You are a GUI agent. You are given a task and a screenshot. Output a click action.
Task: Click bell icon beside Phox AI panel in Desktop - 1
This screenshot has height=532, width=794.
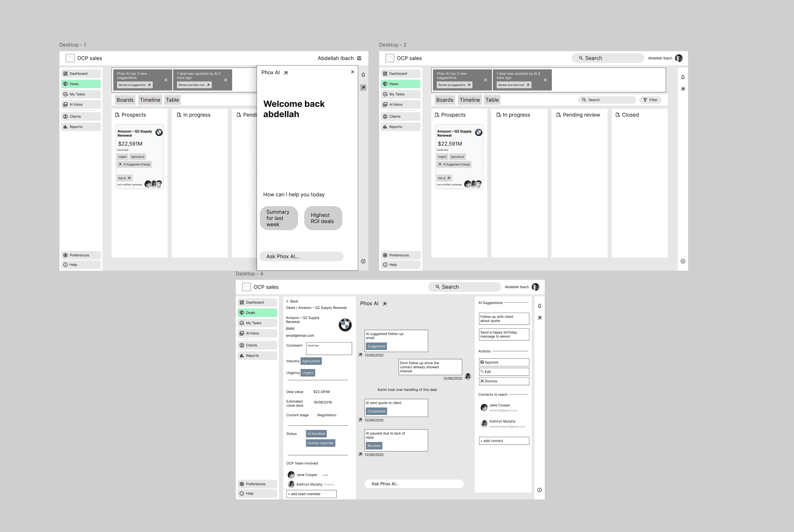(363, 75)
